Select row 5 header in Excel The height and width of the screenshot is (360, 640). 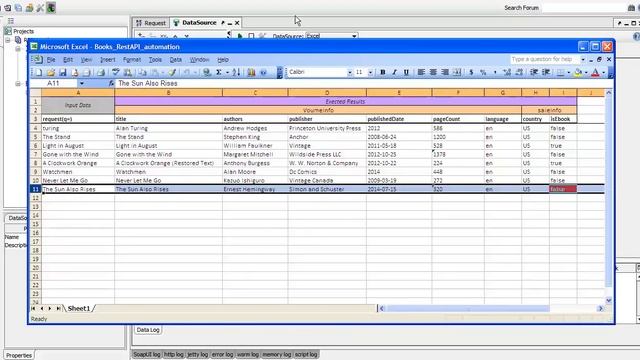point(36,137)
